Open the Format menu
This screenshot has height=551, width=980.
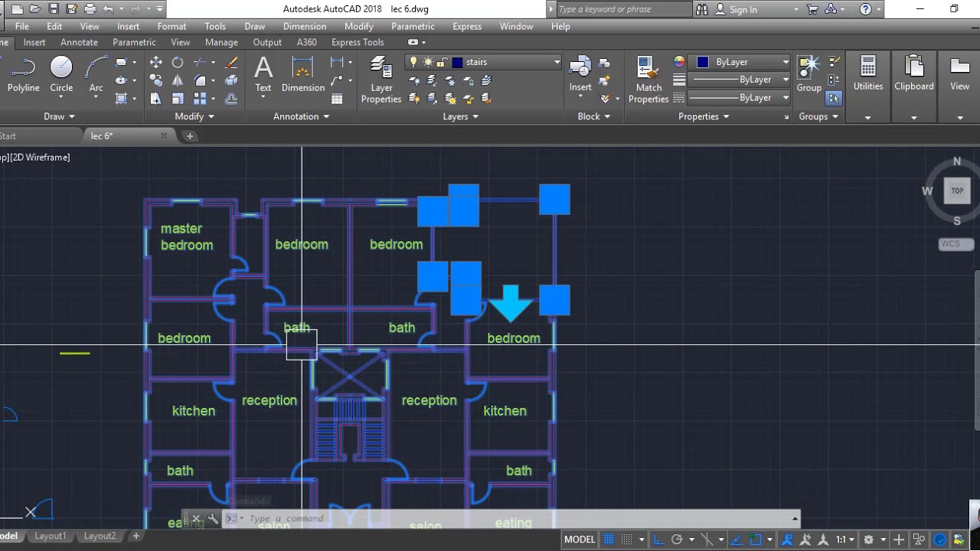pos(171,26)
